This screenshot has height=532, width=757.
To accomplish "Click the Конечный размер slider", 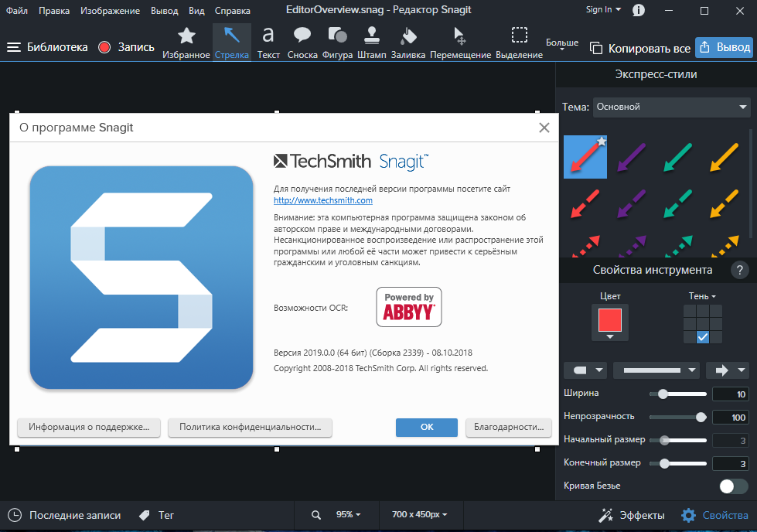I will click(678, 463).
